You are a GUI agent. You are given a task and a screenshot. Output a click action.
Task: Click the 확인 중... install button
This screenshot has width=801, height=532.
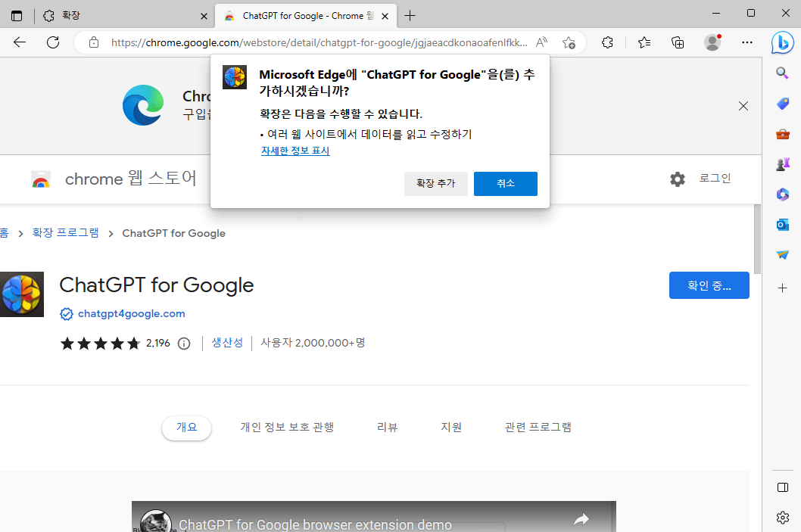point(709,285)
